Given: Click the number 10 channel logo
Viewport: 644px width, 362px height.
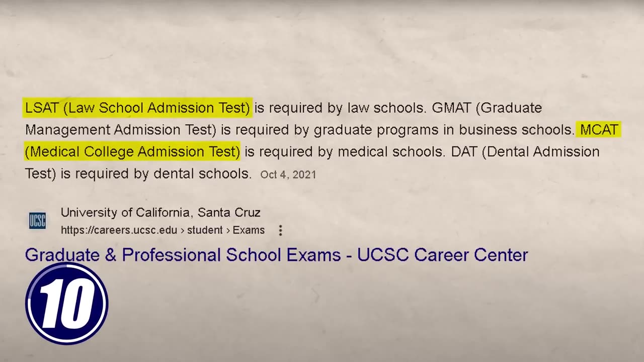Looking at the screenshot, I should [x=66, y=303].
